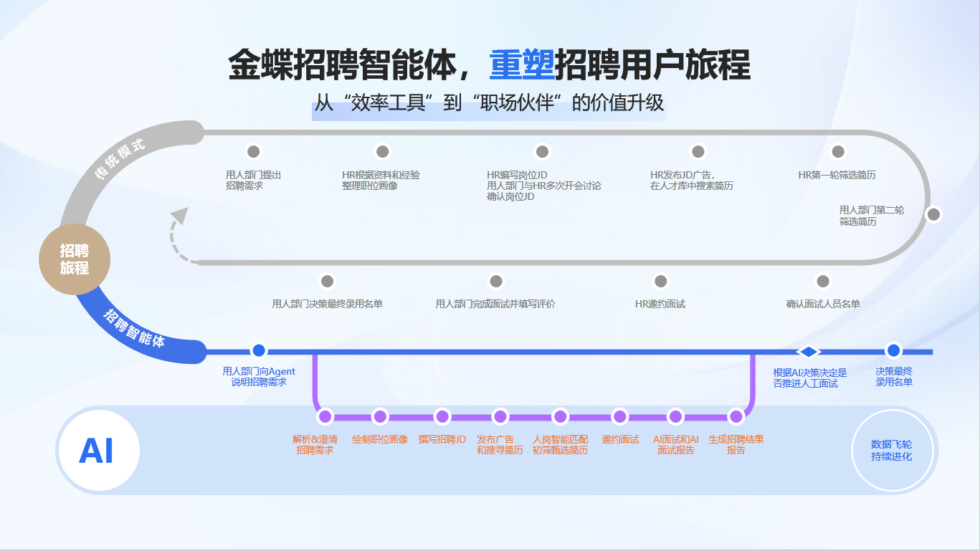980x551 pixels.
Task: Select the text 用人部门与HR多次开会讨论
Action: (544, 186)
